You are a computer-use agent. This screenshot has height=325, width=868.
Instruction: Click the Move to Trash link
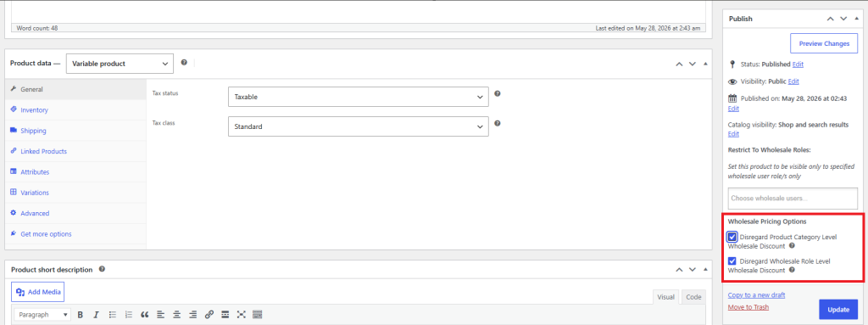click(748, 306)
